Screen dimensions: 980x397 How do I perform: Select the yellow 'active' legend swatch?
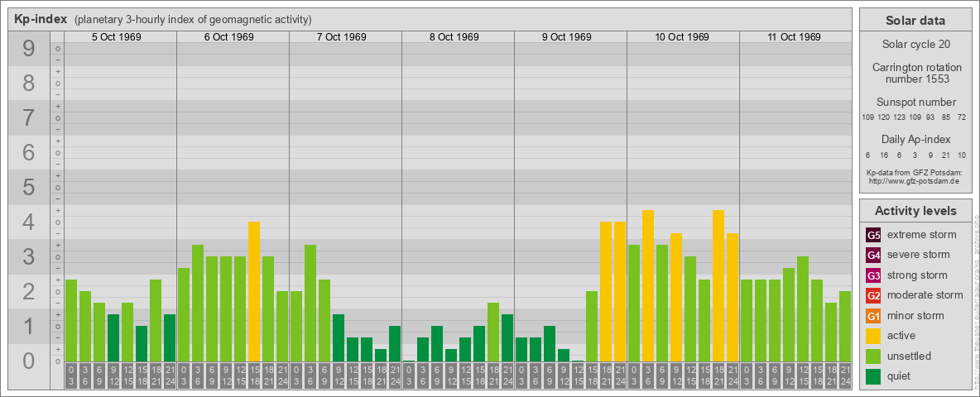(873, 336)
